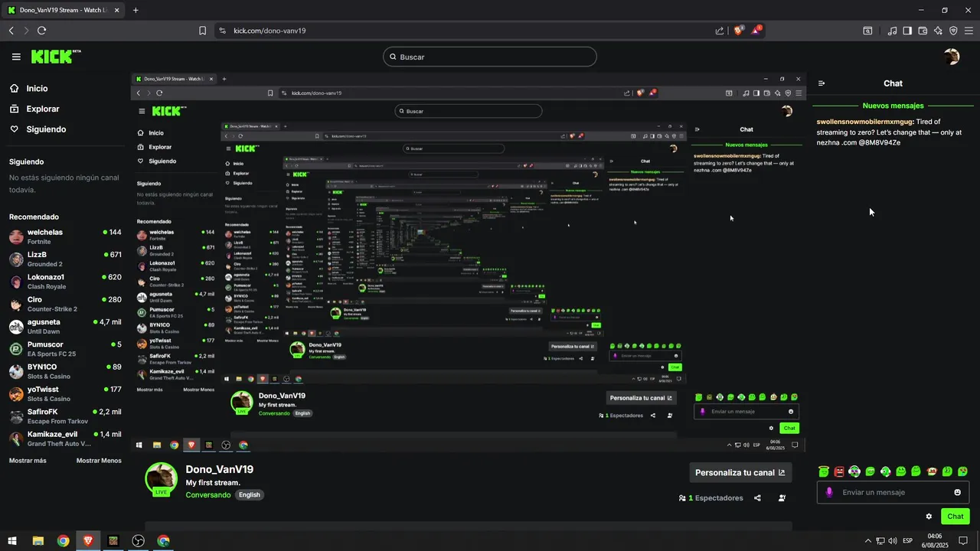The height and width of the screenshot is (551, 980).
Task: Collapse the chat panel with arrow icon
Action: (x=822, y=83)
